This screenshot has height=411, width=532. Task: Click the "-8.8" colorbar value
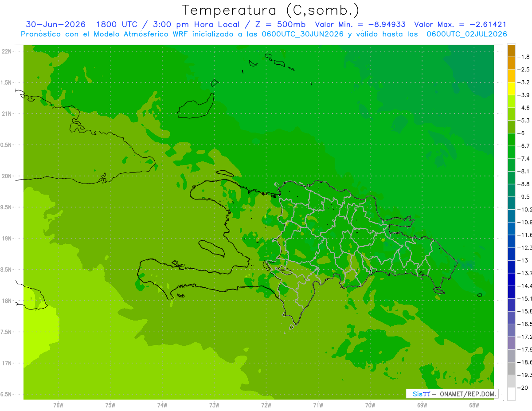[x=524, y=184]
